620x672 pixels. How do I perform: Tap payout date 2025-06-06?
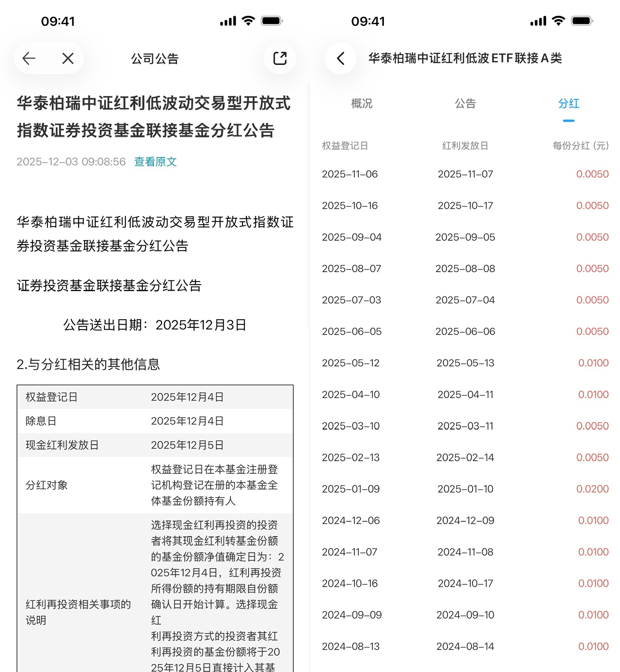pyautogui.click(x=465, y=331)
